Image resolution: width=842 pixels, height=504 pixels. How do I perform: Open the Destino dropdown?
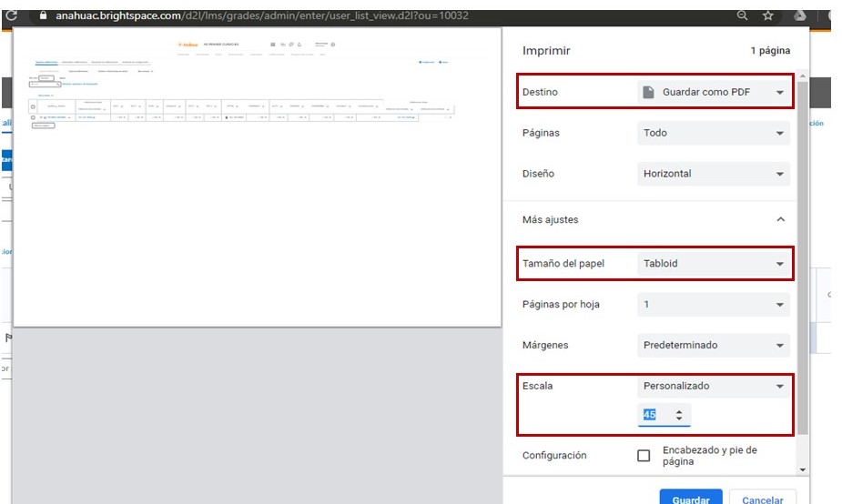coord(713,92)
